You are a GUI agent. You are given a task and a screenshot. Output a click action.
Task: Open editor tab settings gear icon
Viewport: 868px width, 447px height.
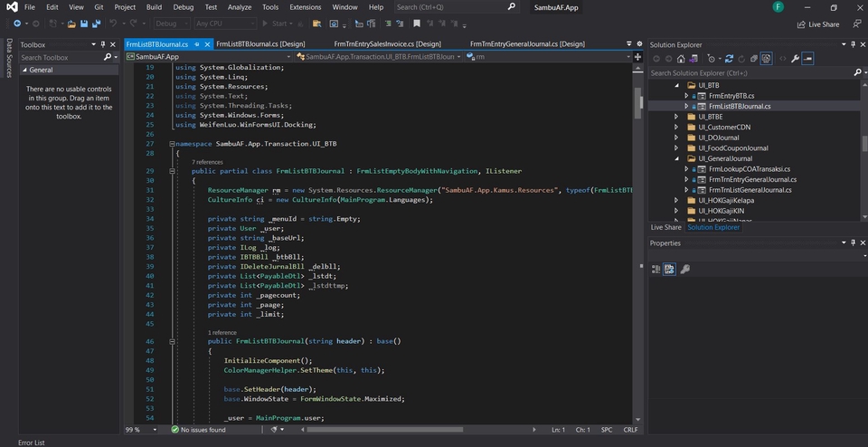tap(639, 43)
